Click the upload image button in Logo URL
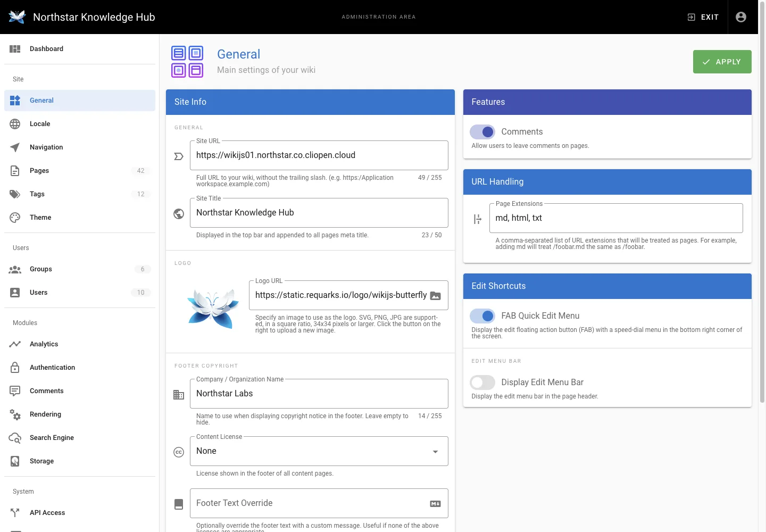The image size is (766, 532). 435,296
